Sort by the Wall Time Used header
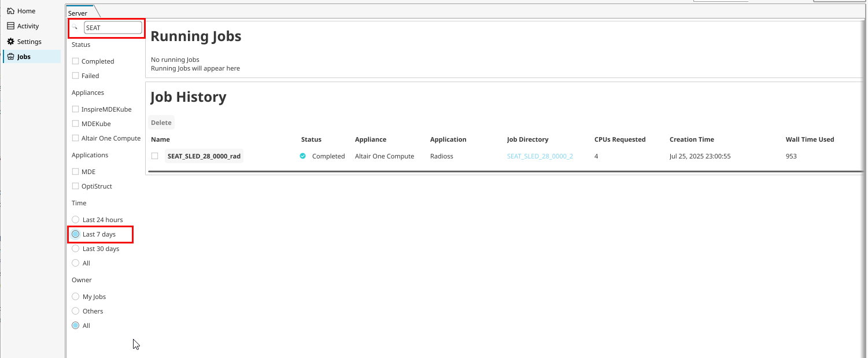Viewport: 868px width, 358px height. point(810,139)
